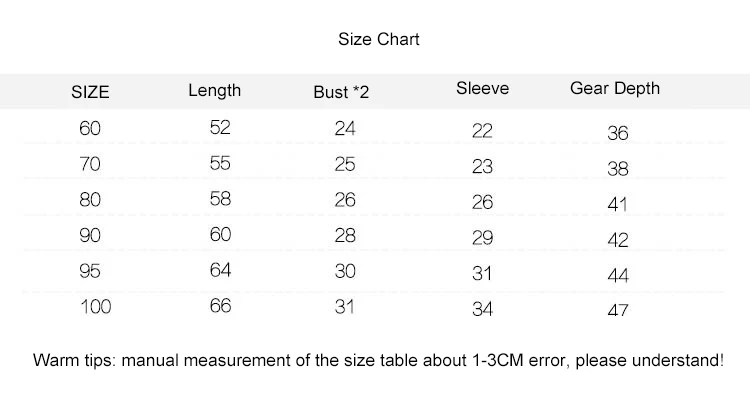
Task: Select size 100 row label
Action: pos(96,307)
